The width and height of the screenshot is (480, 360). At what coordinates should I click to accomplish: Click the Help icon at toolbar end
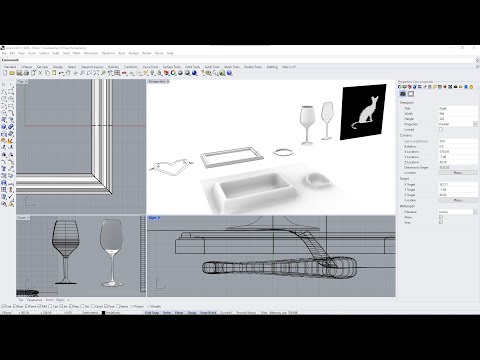pos(229,73)
